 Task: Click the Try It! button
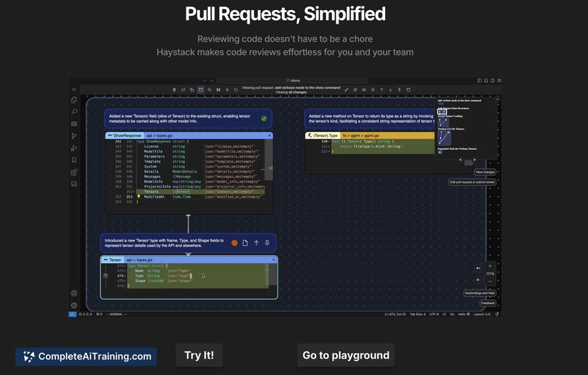[199, 355]
